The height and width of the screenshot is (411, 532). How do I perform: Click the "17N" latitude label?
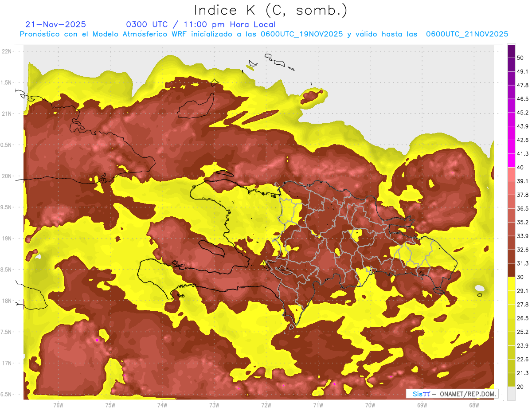pos(8,363)
